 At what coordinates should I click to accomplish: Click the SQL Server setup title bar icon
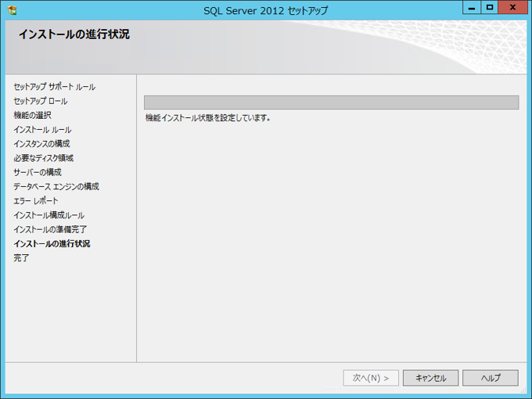[13, 10]
